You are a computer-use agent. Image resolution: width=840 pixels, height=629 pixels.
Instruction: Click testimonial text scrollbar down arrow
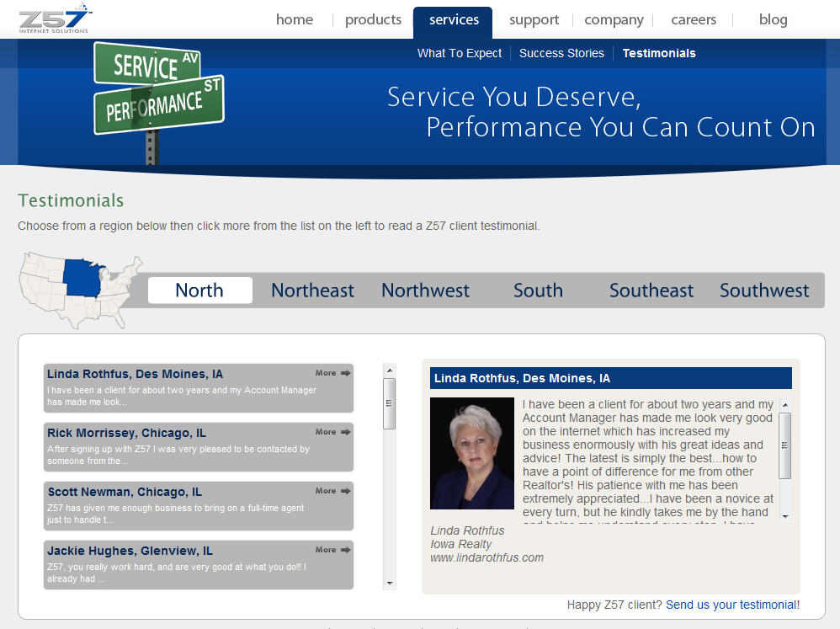(x=784, y=516)
